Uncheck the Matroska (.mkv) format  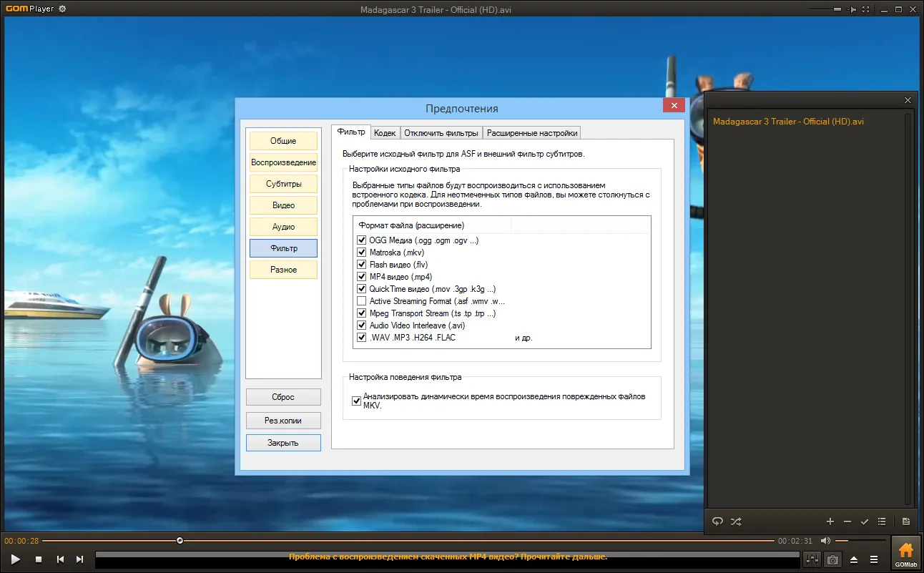(x=361, y=253)
